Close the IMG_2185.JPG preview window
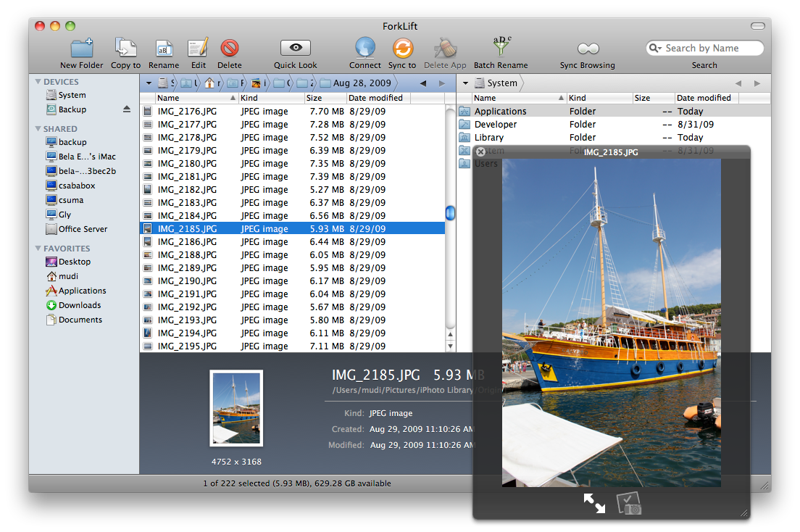The image size is (800, 532). point(480,152)
